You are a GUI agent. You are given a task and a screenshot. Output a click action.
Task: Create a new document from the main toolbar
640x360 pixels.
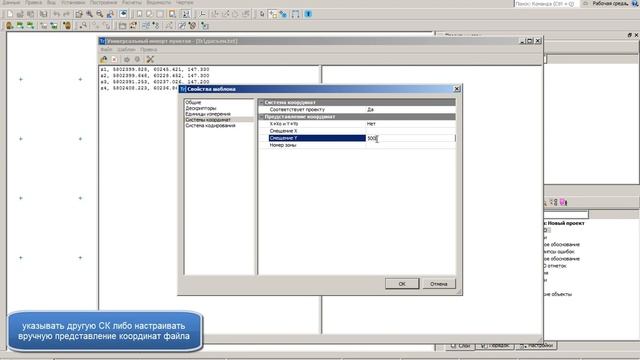coord(10,14)
